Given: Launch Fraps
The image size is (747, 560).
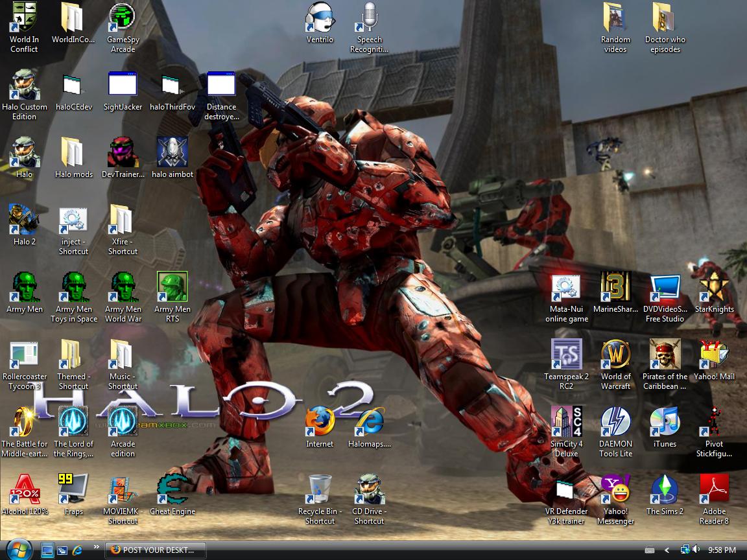Looking at the screenshot, I should 73,487.
